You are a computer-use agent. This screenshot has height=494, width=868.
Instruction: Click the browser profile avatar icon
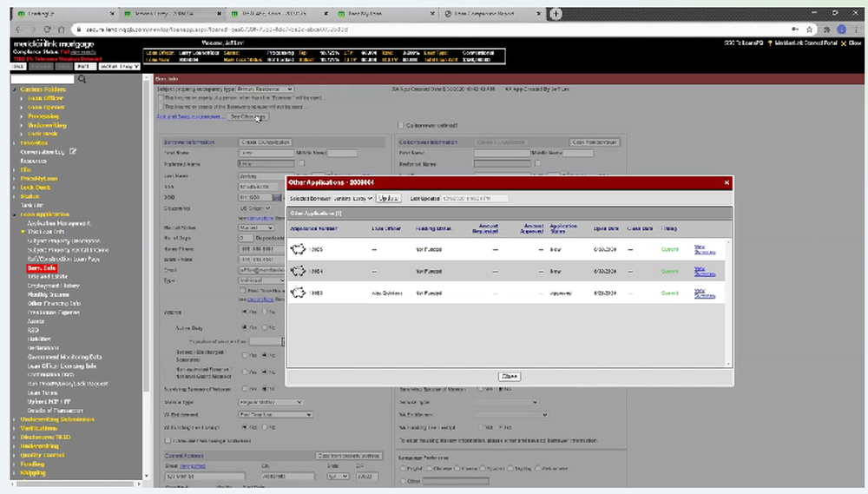[841, 30]
